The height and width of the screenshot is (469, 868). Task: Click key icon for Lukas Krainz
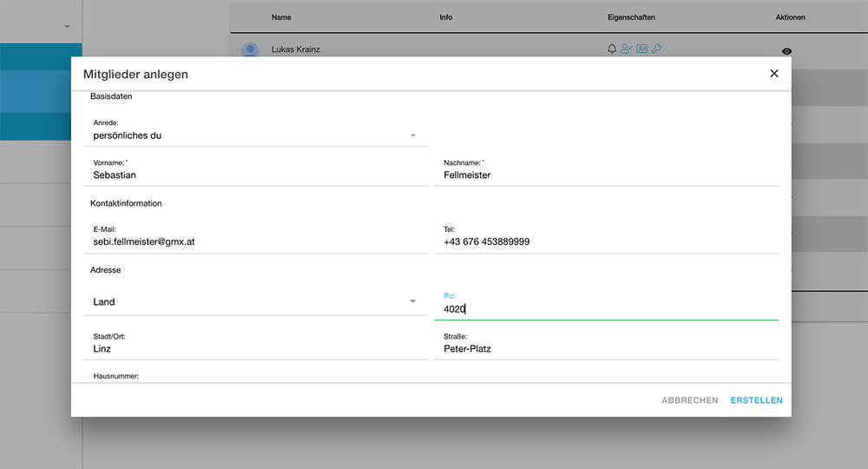656,49
